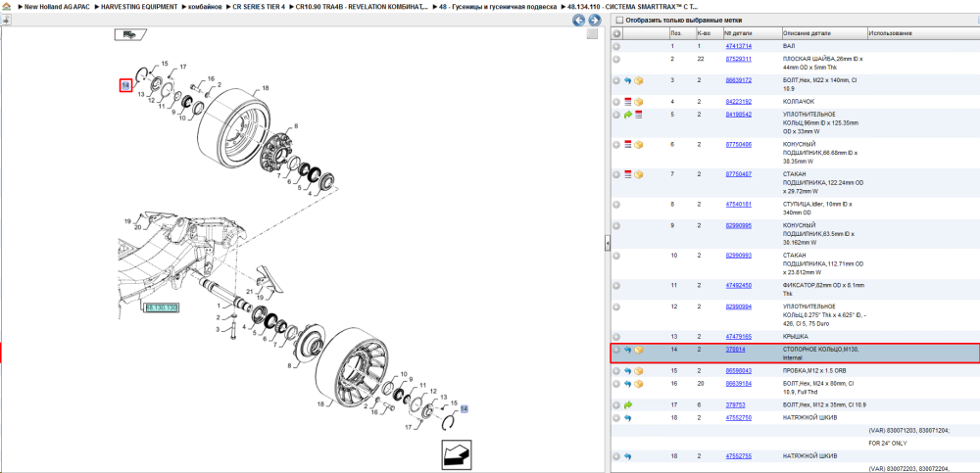Open CR SERIES TIER 4 breadcrumb
Image resolution: width=980 pixels, height=473 pixels.
coord(258,6)
